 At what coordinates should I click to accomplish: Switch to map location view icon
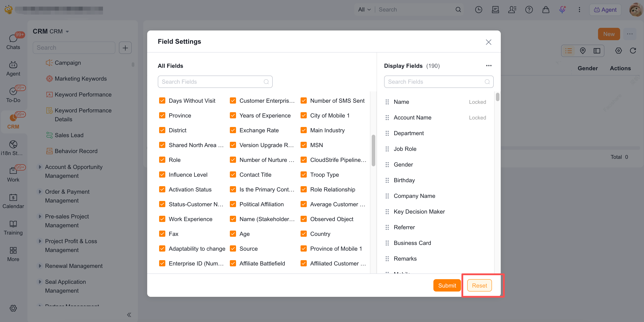[583, 51]
